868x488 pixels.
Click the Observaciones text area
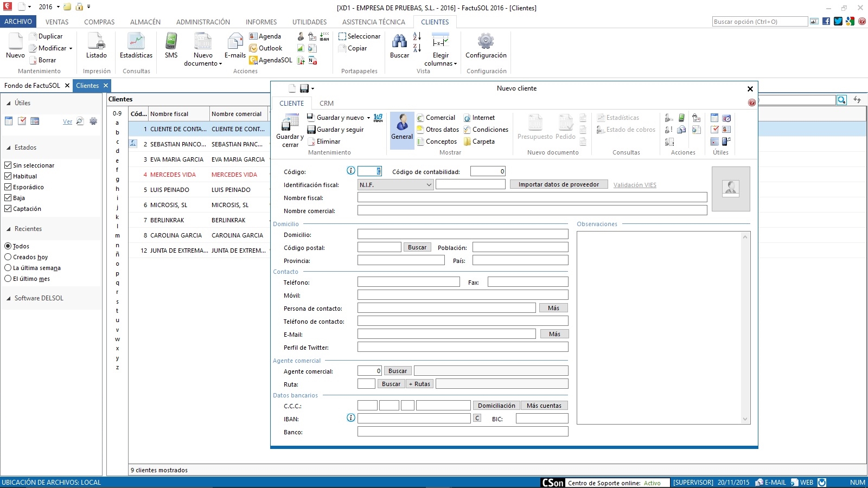coord(663,328)
